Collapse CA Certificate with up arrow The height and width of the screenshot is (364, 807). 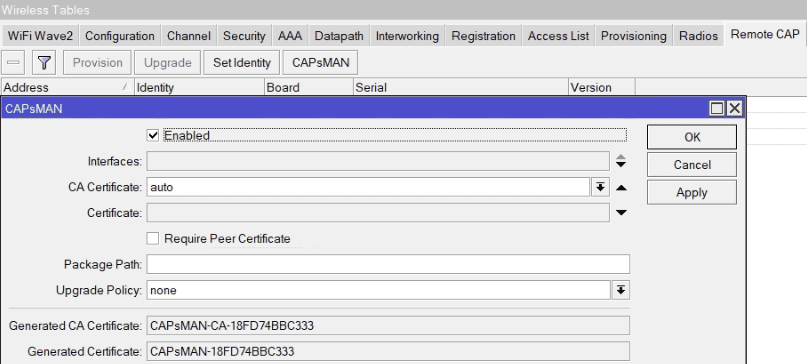click(x=621, y=187)
